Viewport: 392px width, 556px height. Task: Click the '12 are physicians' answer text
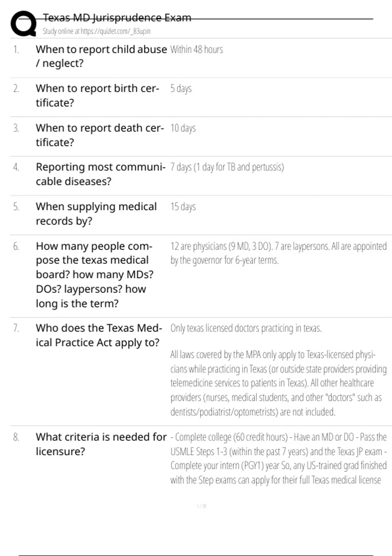click(278, 253)
